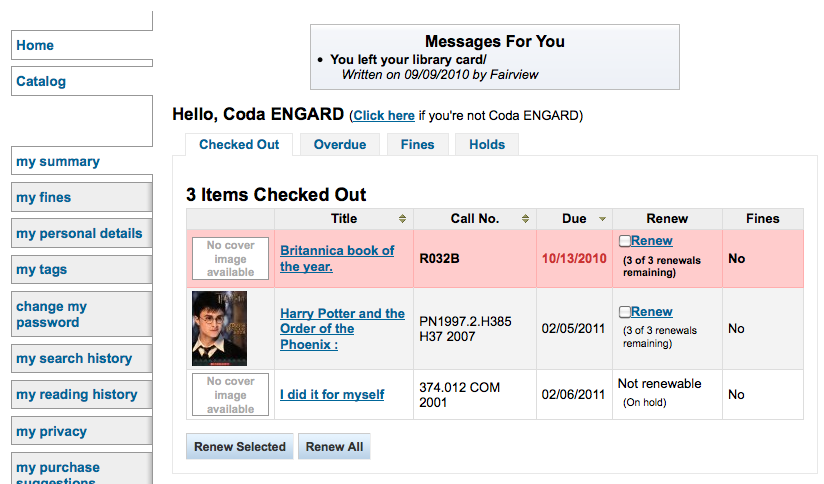Select the Checked Out tab

pos(239,145)
